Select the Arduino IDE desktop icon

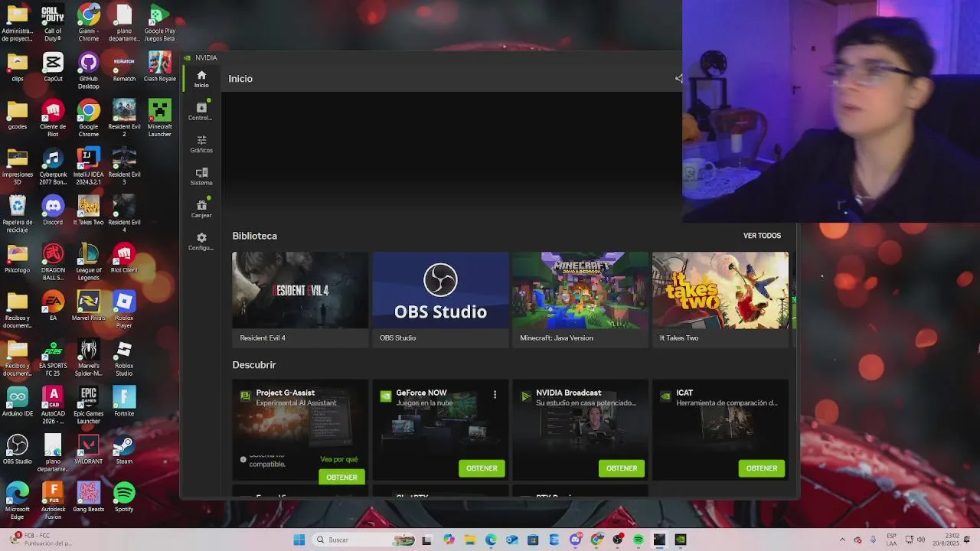[x=18, y=402]
